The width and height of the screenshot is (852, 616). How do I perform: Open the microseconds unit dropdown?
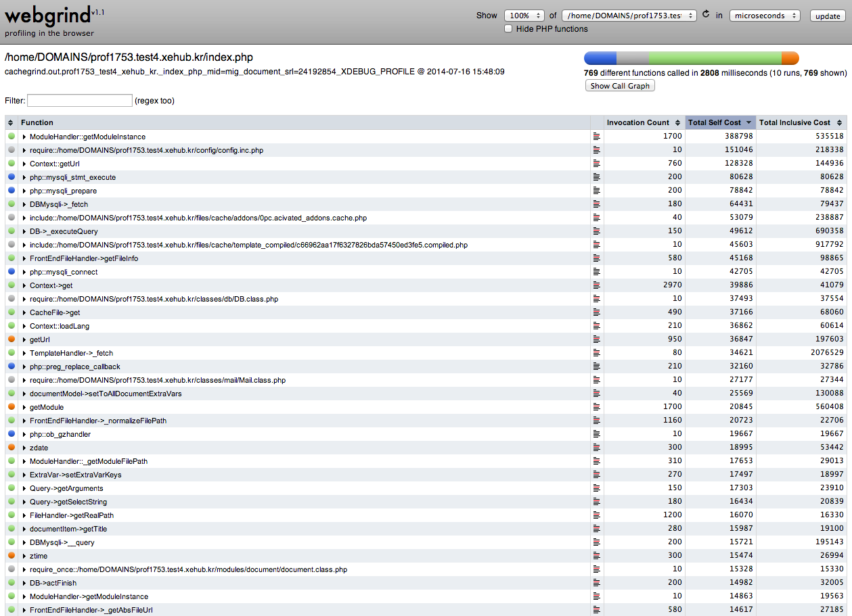765,16
